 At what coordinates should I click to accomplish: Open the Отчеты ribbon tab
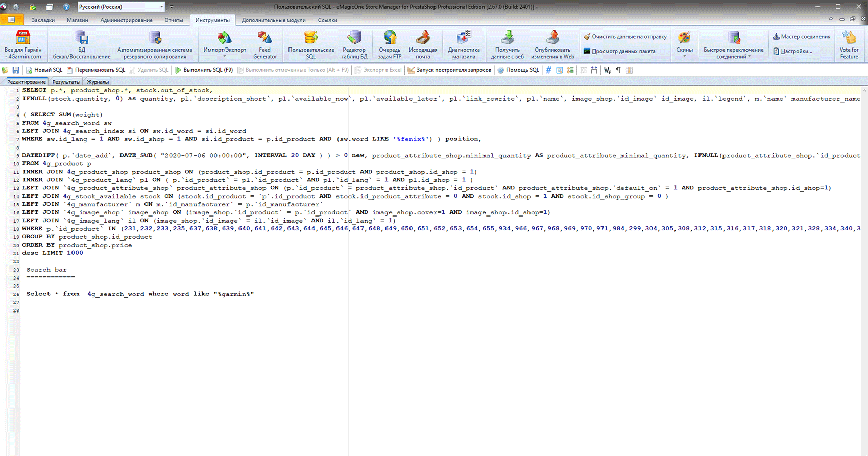(x=174, y=20)
